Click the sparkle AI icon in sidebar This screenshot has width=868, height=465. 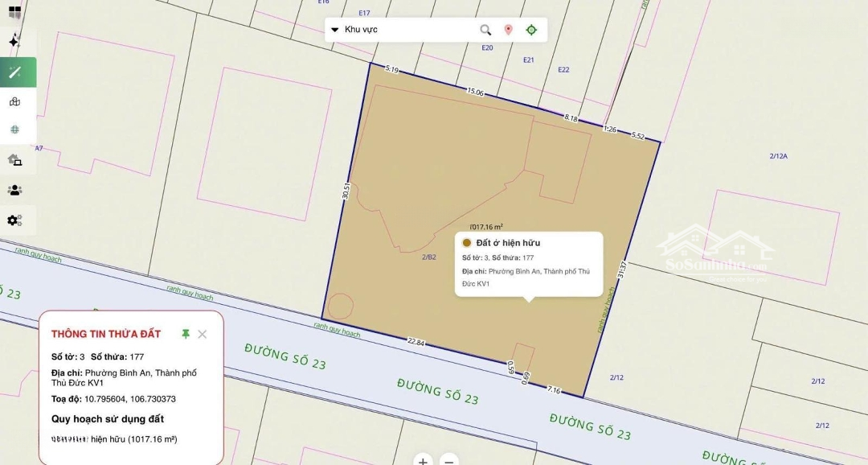click(x=14, y=41)
